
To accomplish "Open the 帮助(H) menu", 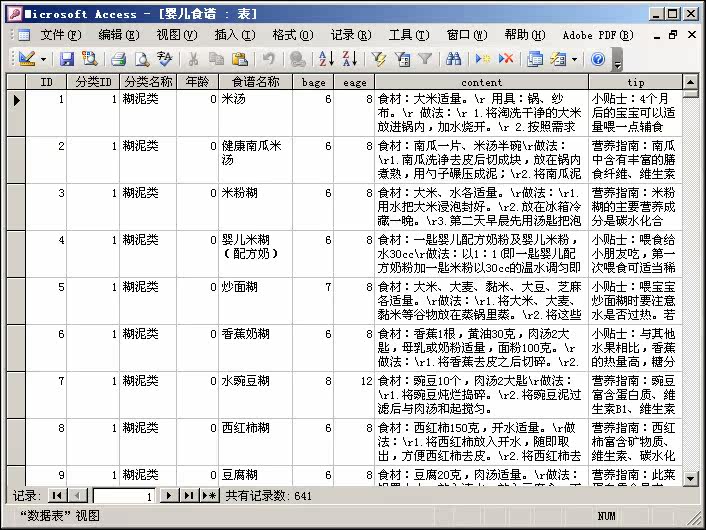I will pyautogui.click(x=525, y=35).
